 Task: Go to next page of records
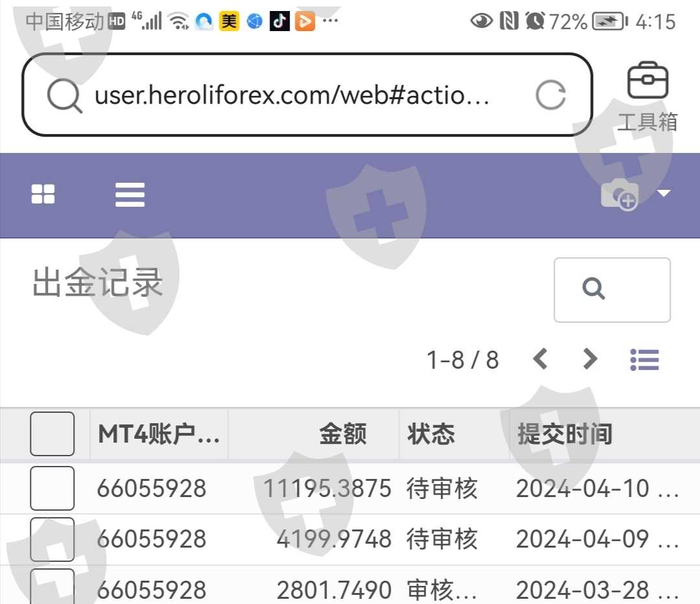[590, 359]
